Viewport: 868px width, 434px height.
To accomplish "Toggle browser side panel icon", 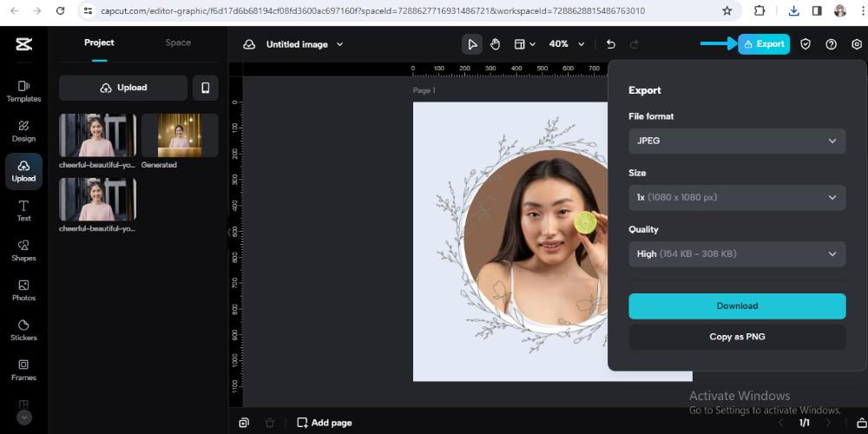I will click(x=817, y=11).
